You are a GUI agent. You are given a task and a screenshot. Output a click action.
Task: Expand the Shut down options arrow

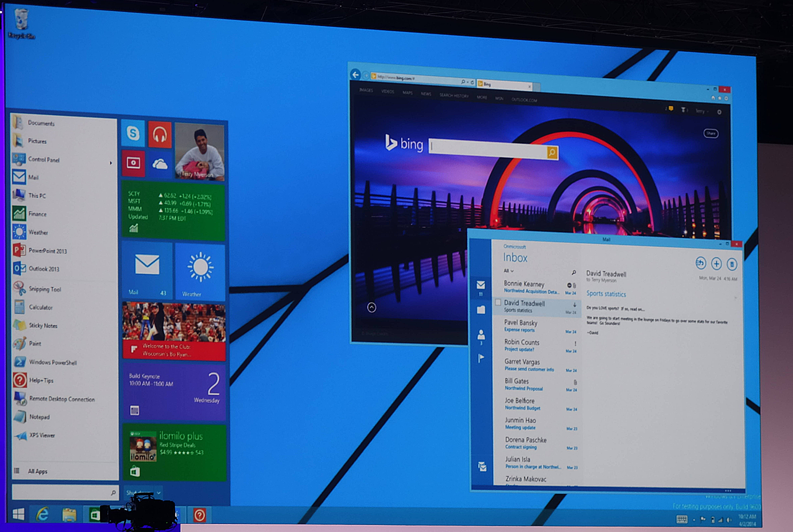coord(159,493)
